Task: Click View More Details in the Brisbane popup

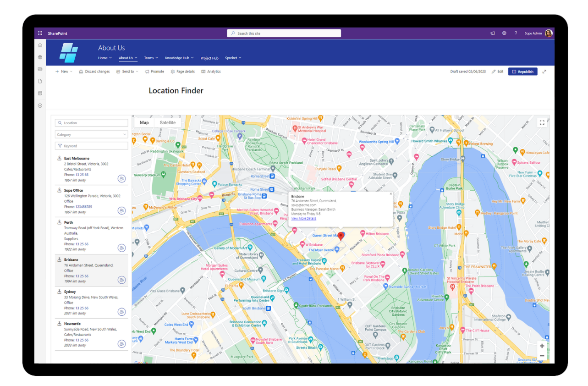Action: pos(304,218)
